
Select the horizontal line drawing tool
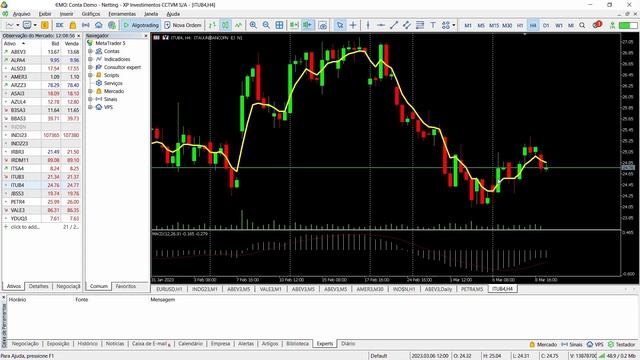381,25
